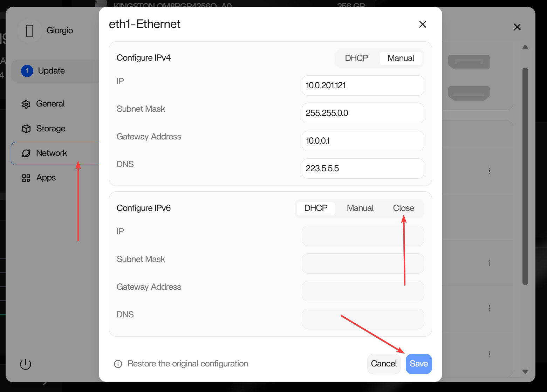This screenshot has width=547, height=392.
Task: Open the Storage section cube icon
Action: point(26,129)
